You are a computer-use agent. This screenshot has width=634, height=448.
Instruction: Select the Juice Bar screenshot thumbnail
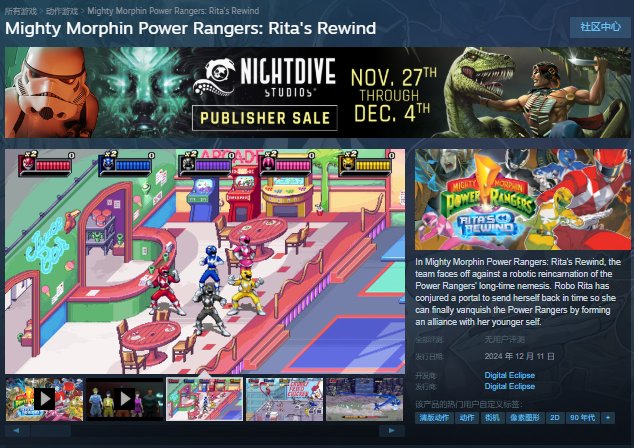pyautogui.click(x=205, y=399)
